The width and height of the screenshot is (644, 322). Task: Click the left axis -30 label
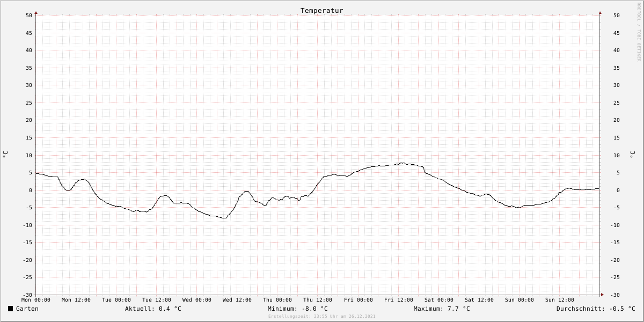[27, 295]
